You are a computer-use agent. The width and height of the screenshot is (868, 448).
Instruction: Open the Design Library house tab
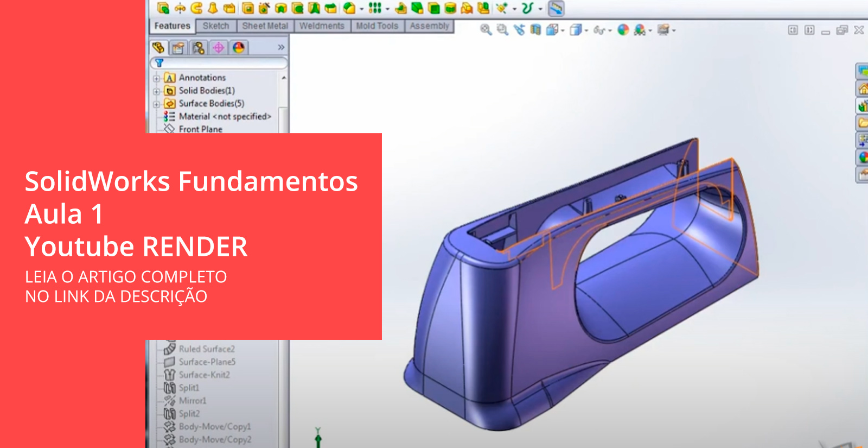pos(863,89)
